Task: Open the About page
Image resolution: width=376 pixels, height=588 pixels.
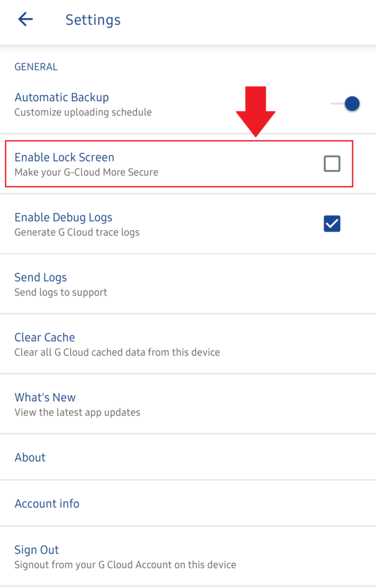Action: [x=30, y=458]
